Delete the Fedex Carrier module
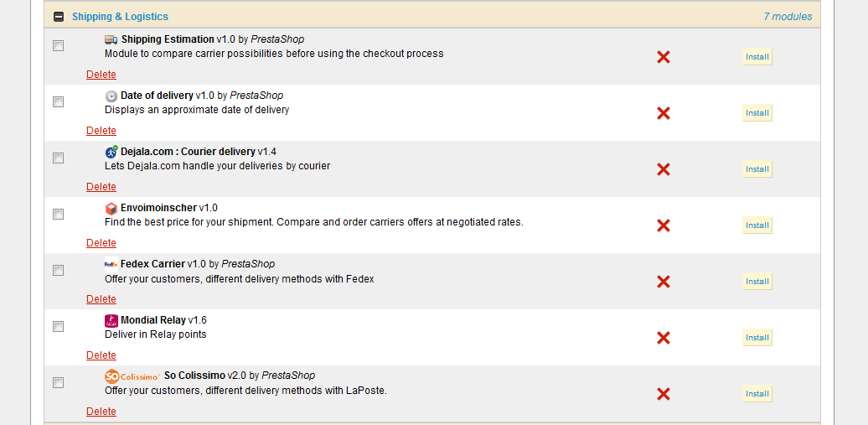The width and height of the screenshot is (868, 425). (101, 299)
